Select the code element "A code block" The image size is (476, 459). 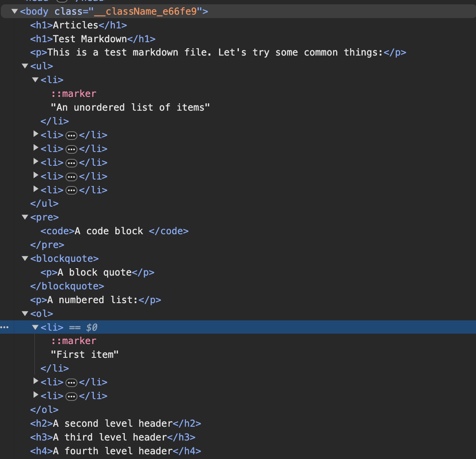coord(114,231)
